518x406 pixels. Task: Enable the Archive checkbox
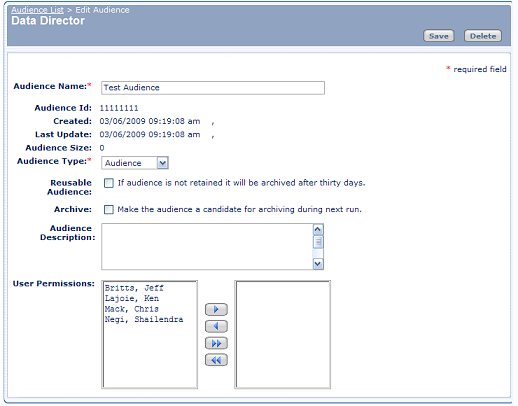(109, 209)
